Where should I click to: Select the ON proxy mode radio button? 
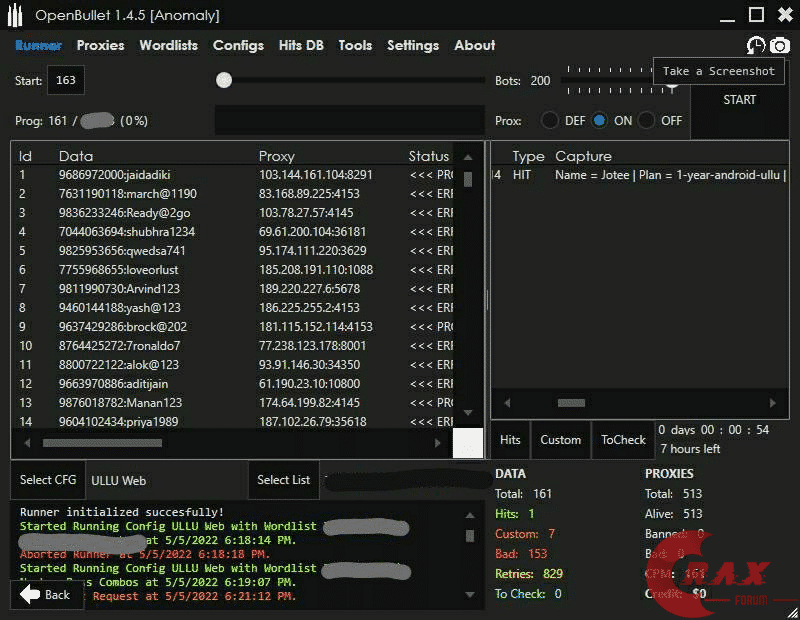click(x=599, y=121)
